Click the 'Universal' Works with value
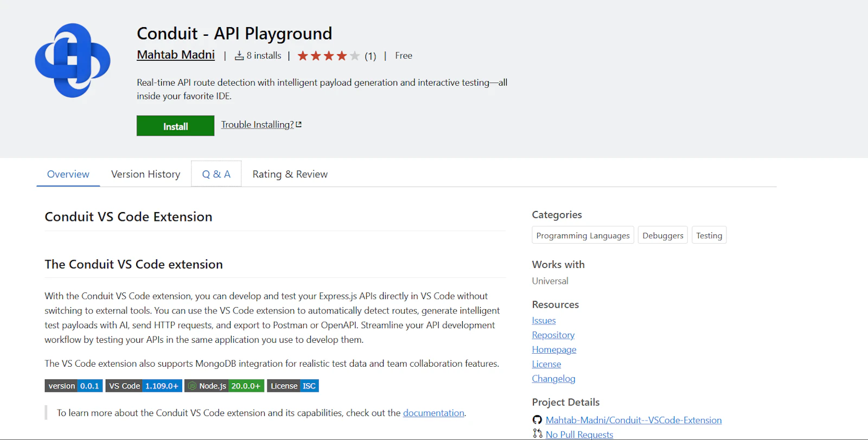 coord(550,281)
